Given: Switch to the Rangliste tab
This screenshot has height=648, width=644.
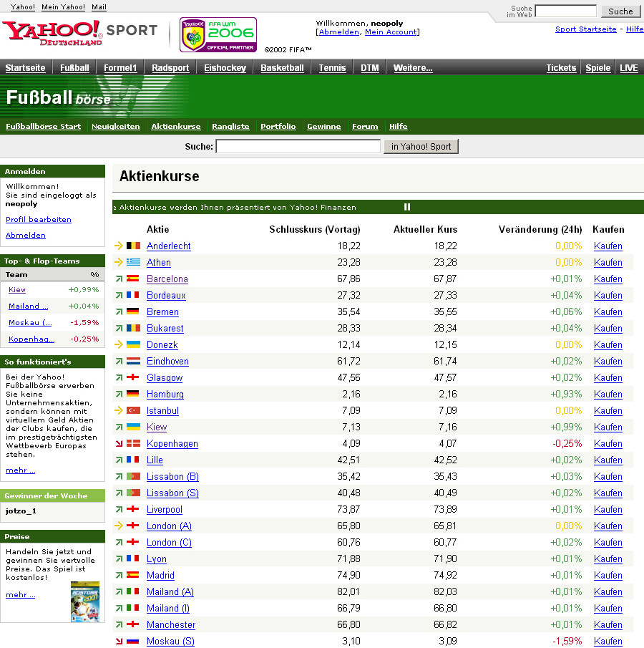Looking at the screenshot, I should pyautogui.click(x=230, y=127).
